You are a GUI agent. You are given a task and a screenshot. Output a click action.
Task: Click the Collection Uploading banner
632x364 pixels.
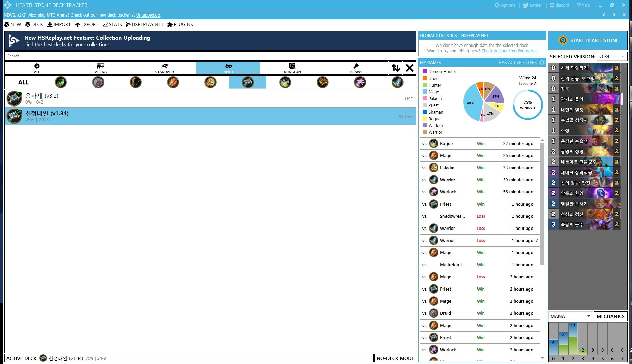(x=210, y=41)
